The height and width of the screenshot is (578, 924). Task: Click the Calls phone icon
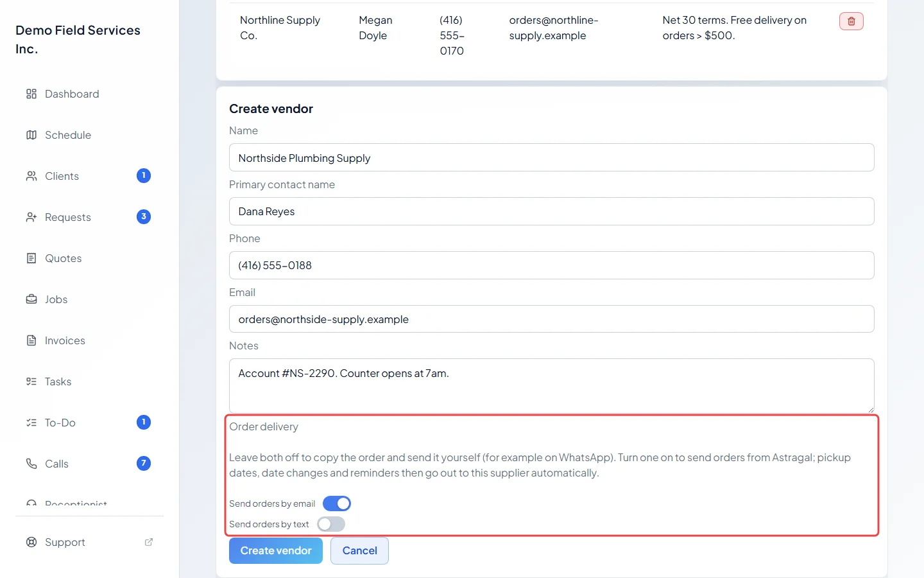[31, 464]
